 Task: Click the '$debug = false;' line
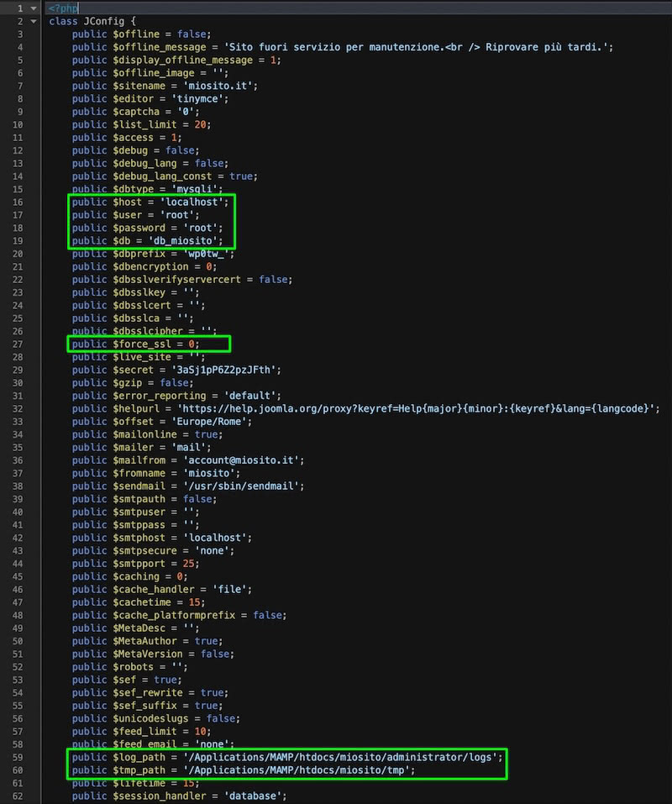click(136, 150)
